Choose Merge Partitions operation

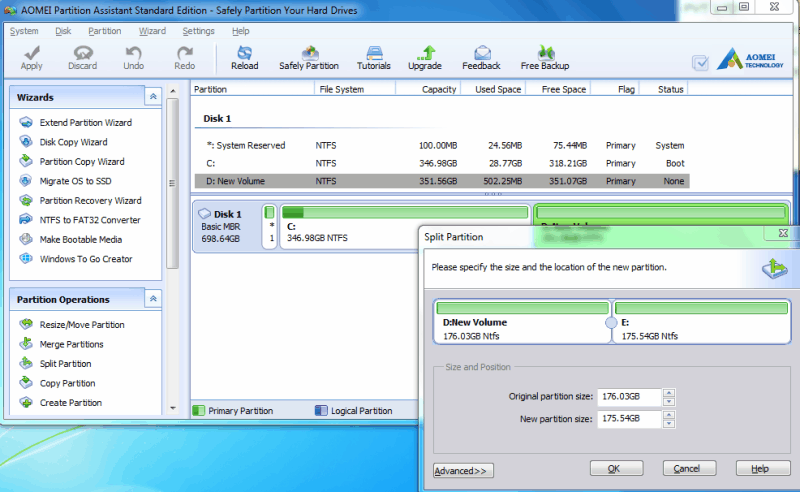[x=71, y=344]
